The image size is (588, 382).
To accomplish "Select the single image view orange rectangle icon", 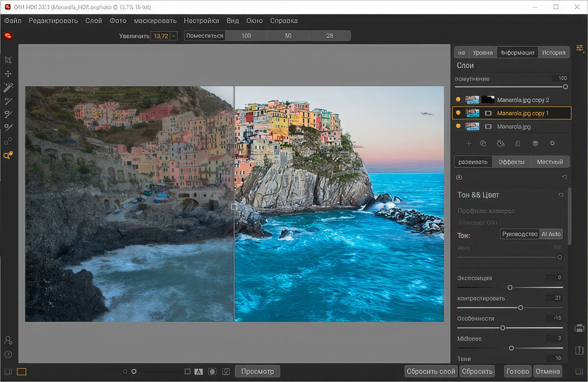I will tap(21, 372).
